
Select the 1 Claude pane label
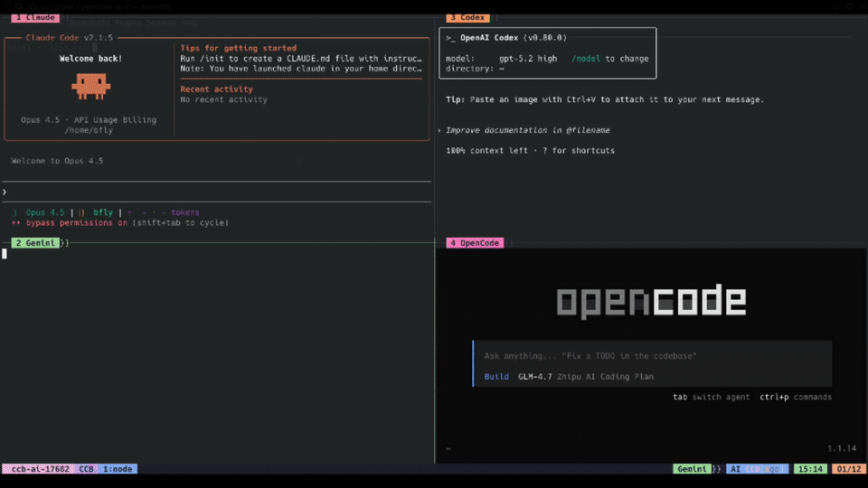point(35,17)
